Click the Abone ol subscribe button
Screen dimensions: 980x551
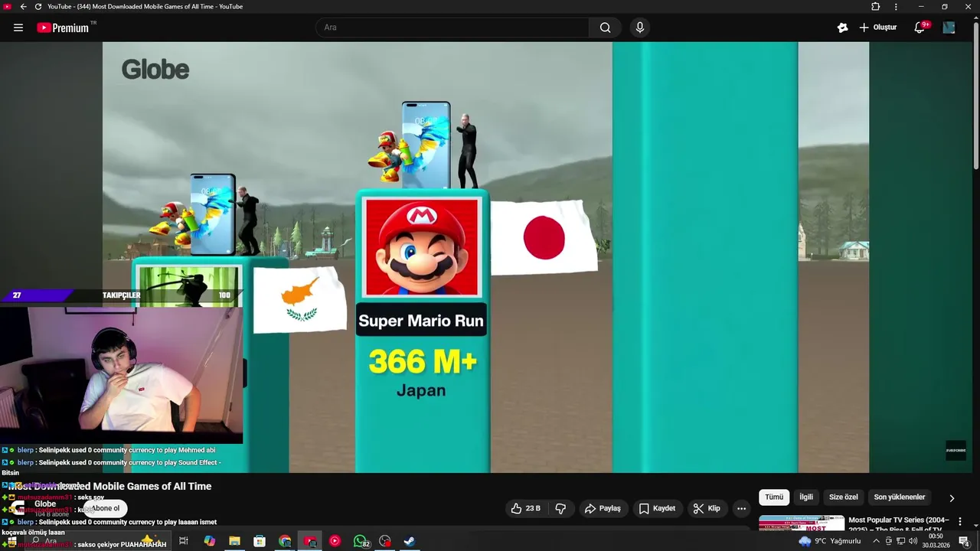pos(106,508)
